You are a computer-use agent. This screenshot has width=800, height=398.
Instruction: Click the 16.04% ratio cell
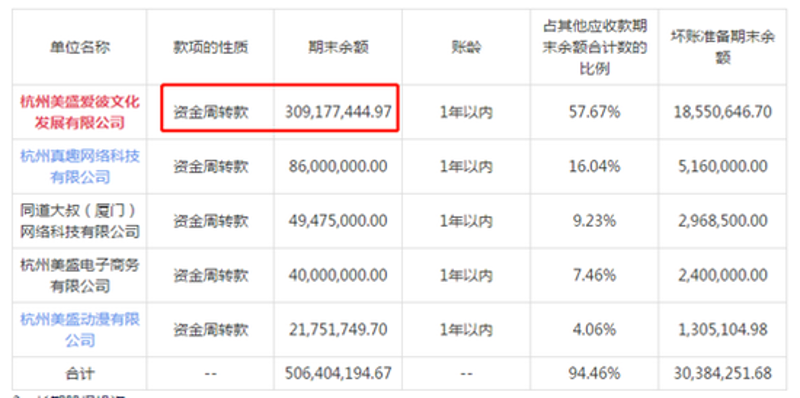(x=594, y=166)
